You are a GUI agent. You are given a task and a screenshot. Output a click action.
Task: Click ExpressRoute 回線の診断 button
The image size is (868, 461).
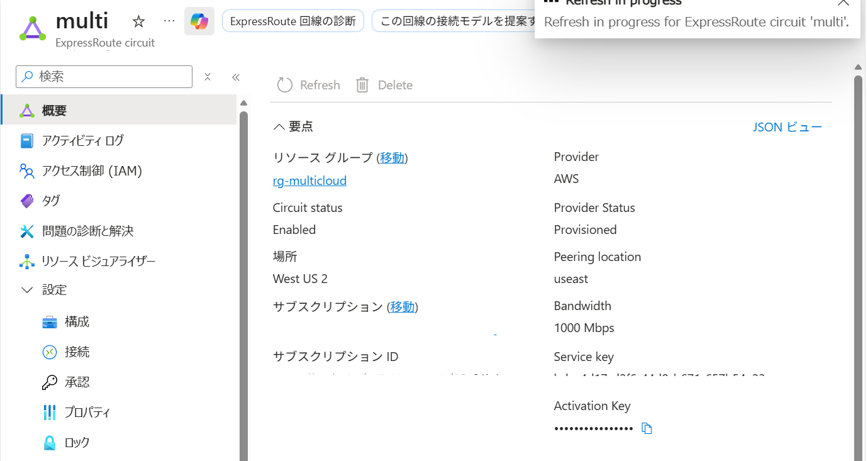coord(293,21)
